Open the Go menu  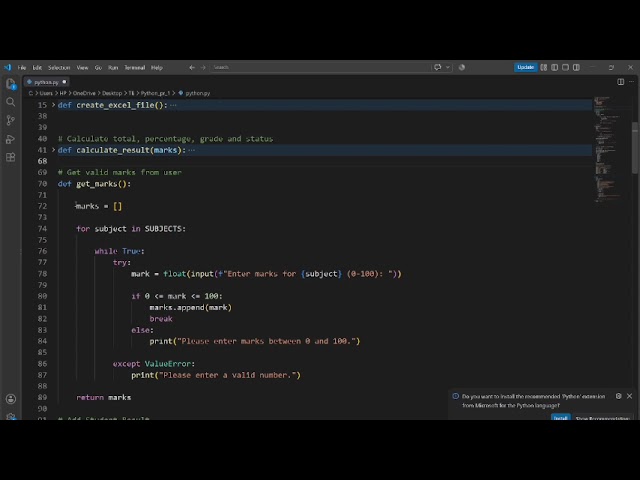(x=98, y=68)
